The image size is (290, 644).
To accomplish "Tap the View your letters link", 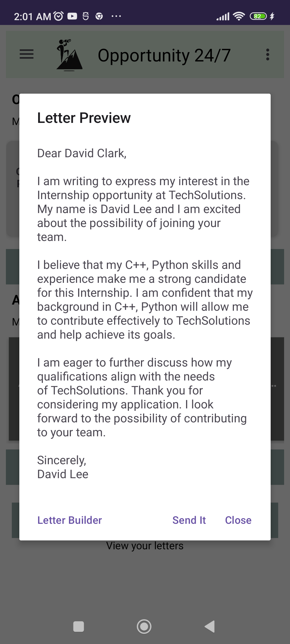I will click(x=145, y=546).
